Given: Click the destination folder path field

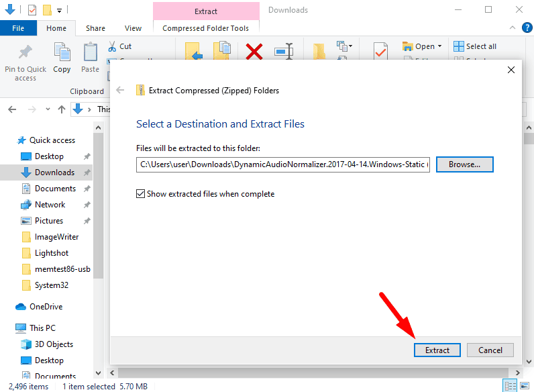Looking at the screenshot, I should [283, 164].
